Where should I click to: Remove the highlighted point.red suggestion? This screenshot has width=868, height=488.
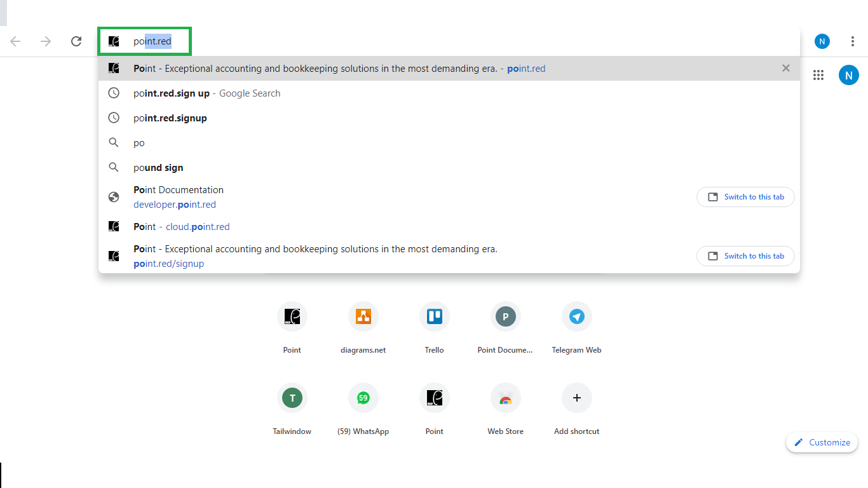786,68
